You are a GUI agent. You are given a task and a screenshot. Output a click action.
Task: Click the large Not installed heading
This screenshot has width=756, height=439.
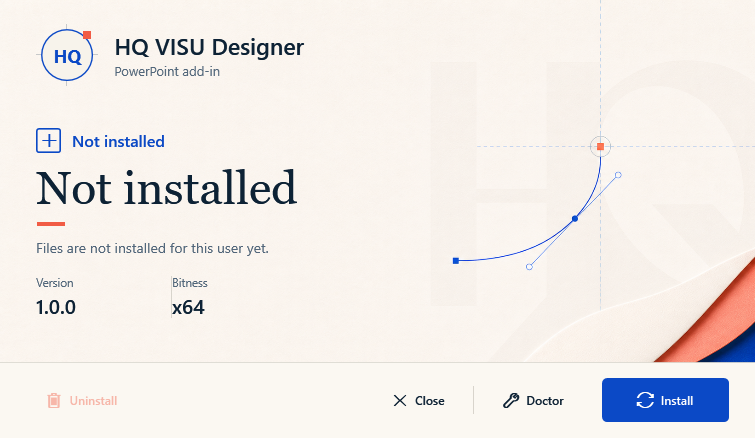(167, 188)
